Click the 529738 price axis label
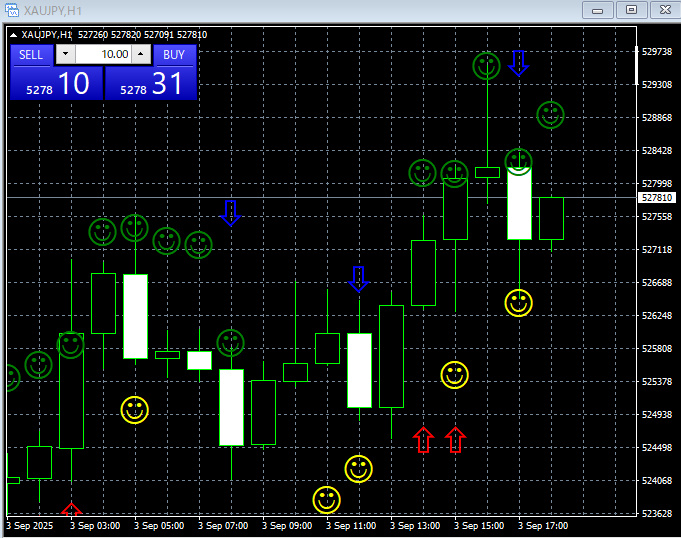 [x=657, y=52]
